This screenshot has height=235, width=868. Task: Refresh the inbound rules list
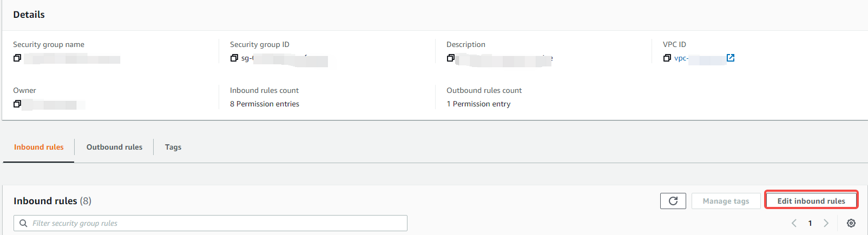click(x=673, y=201)
